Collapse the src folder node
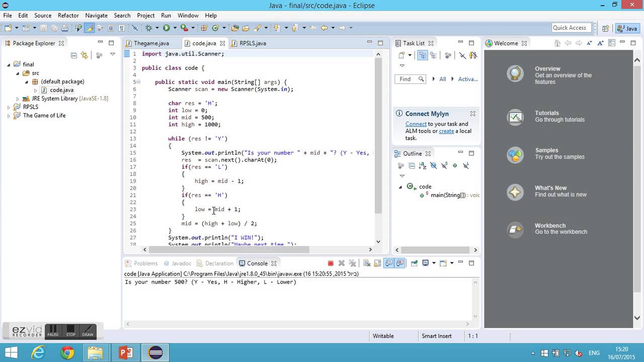The height and width of the screenshot is (362, 644). click(18, 73)
